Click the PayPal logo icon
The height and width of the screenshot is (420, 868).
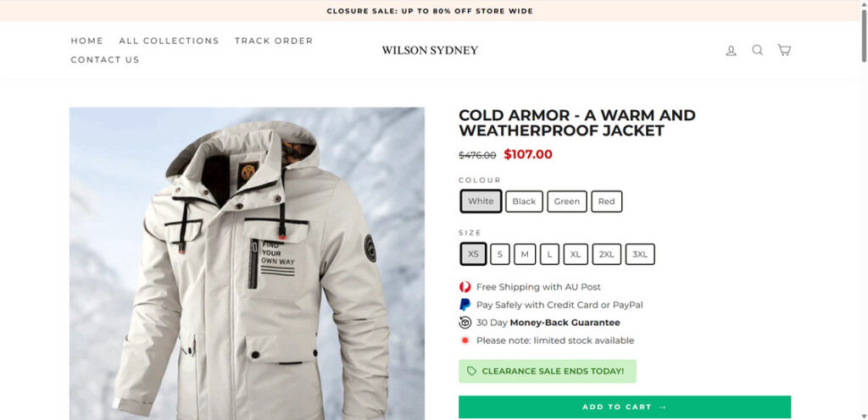(x=465, y=305)
